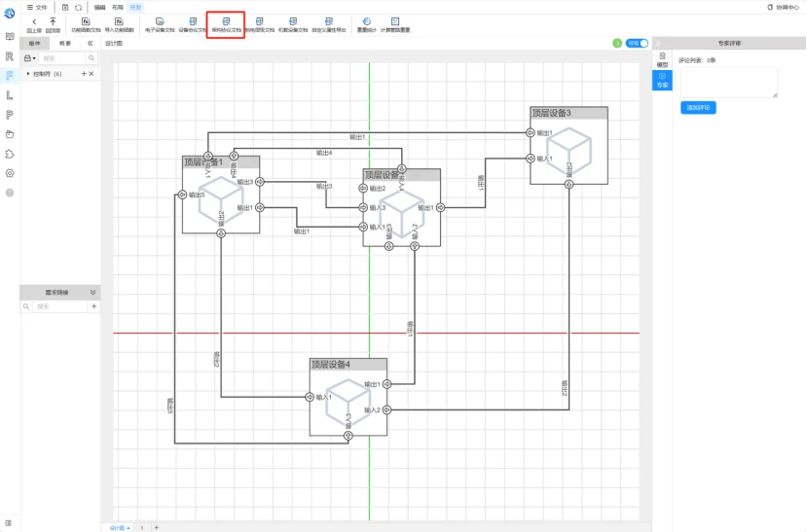807x532 pixels.
Task: Collapse the expert review panel double arrow
Action: [658, 43]
